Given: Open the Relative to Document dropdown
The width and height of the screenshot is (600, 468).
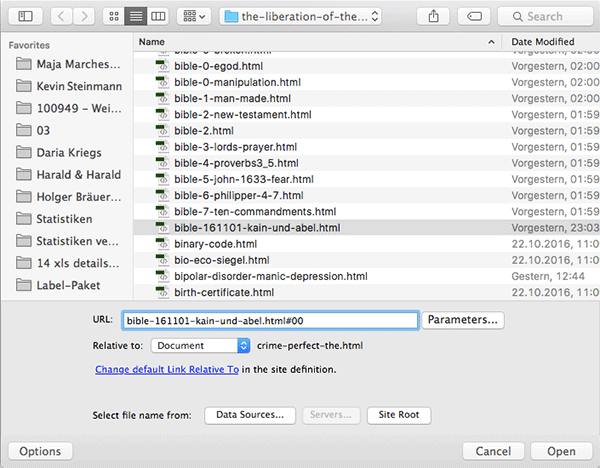Looking at the screenshot, I should pyautogui.click(x=201, y=345).
